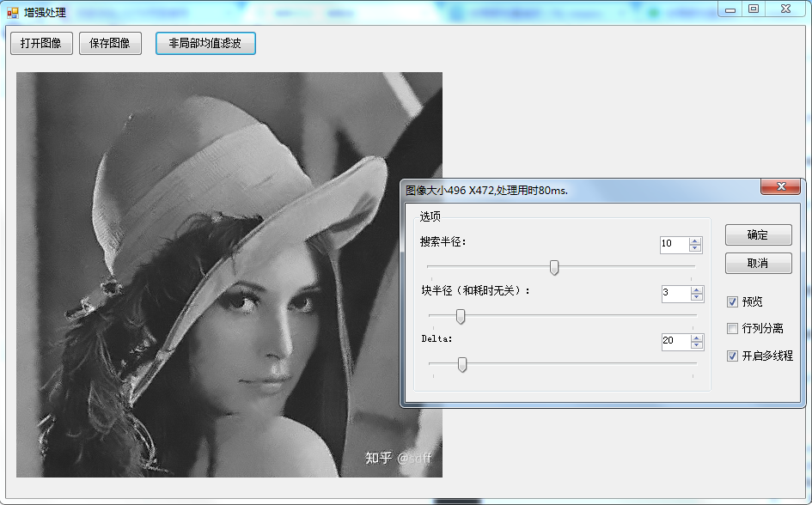812x505 pixels.
Task: Focus the 搜索半径 value field showing 10
Action: coord(675,244)
